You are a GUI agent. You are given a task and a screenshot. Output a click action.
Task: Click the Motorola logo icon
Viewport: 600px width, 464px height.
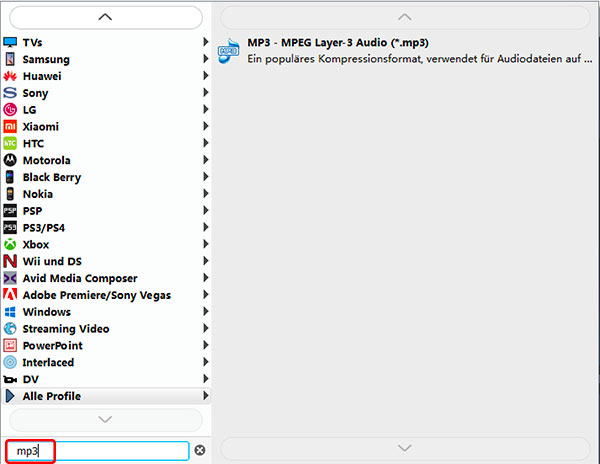10,160
